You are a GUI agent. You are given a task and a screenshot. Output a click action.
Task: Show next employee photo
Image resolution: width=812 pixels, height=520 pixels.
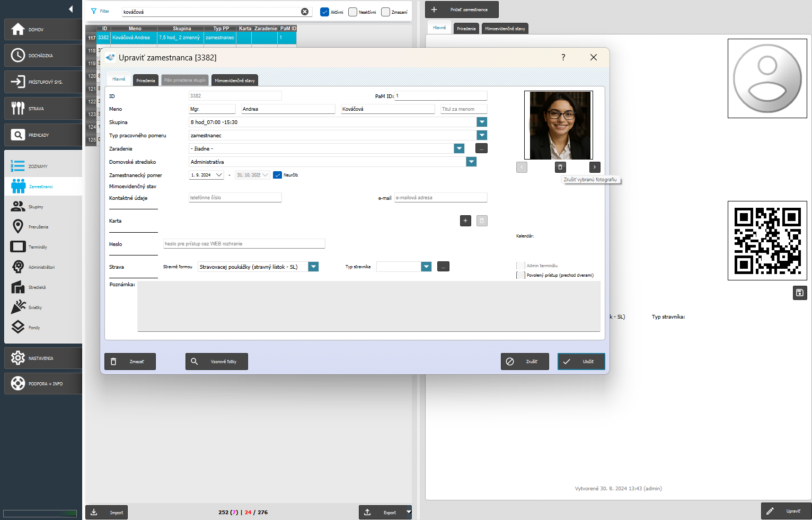coord(595,167)
